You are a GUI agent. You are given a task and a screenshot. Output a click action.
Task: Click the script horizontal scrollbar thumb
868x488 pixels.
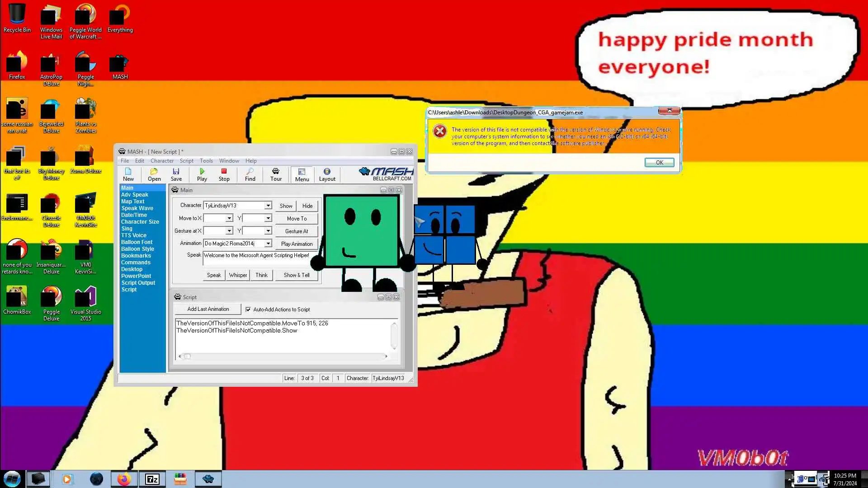point(187,357)
